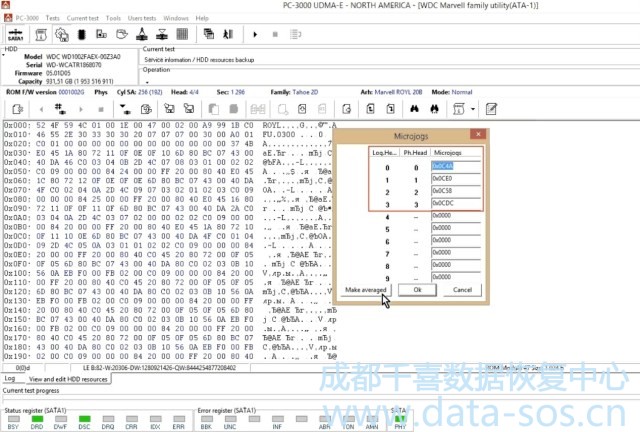Screen dimensions: 640x432
Task: Click the grey stop square in the hex toolbar
Action: 101,109
